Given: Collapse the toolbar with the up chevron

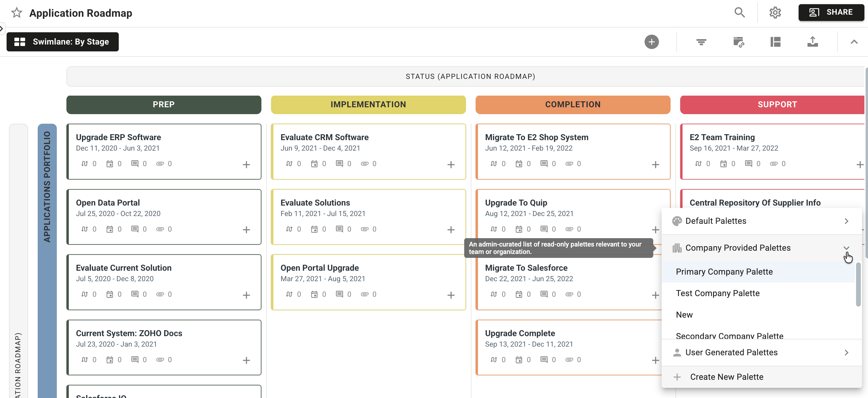Looking at the screenshot, I should 854,42.
